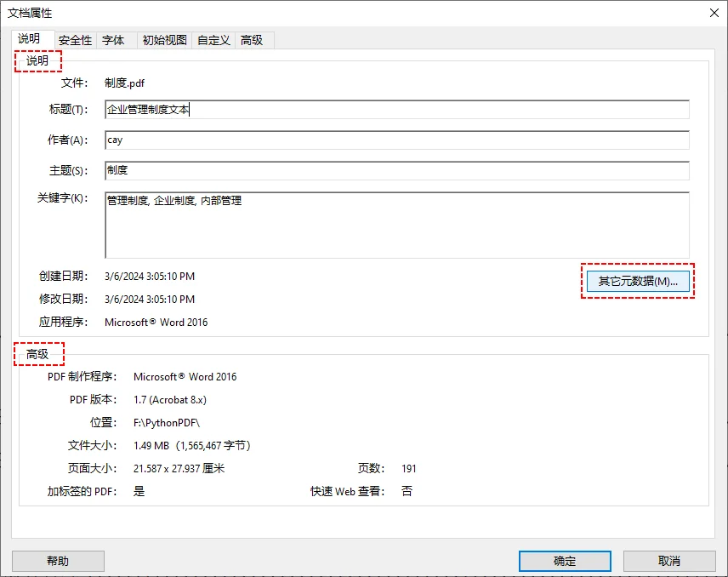Click the 加标签的 PDF value 是
This screenshot has width=728, height=577.
click(139, 491)
